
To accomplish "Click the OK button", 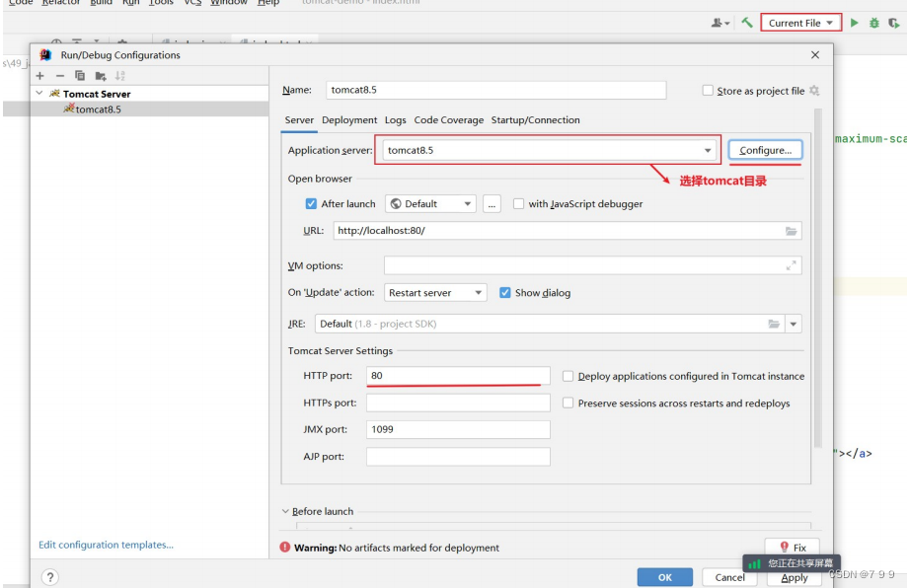I will click(x=665, y=577).
